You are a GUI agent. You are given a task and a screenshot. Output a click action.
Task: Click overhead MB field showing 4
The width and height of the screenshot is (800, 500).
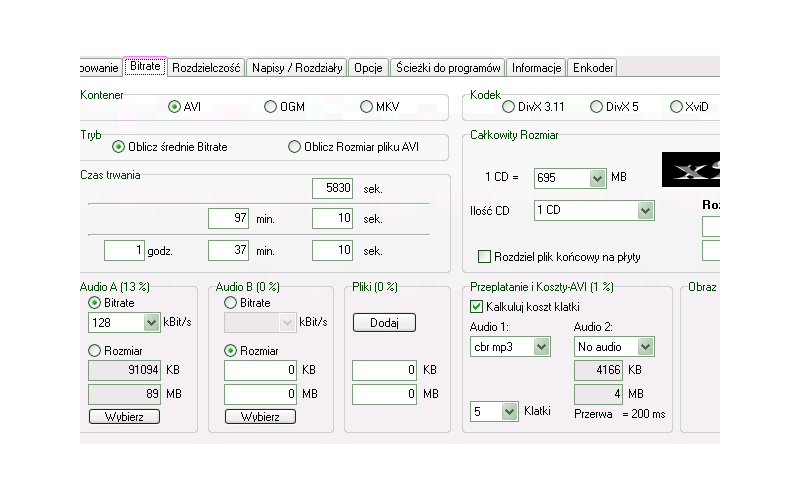tap(598, 394)
